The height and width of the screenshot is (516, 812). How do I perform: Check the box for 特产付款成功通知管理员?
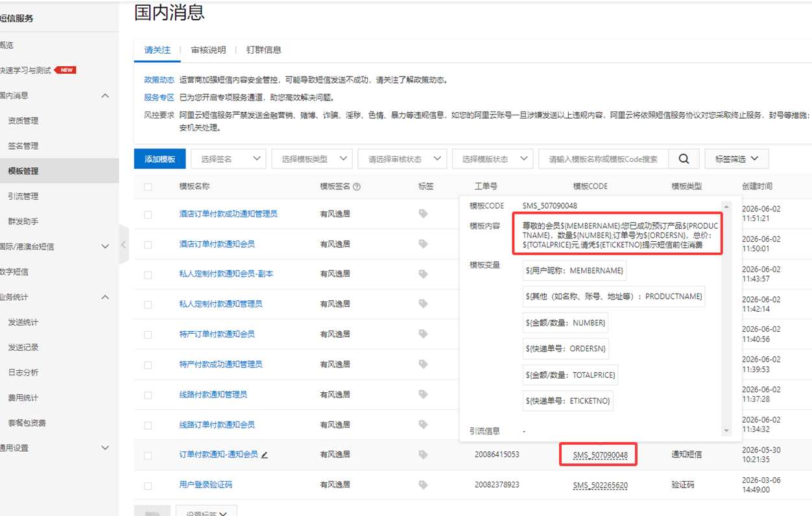[x=148, y=366]
